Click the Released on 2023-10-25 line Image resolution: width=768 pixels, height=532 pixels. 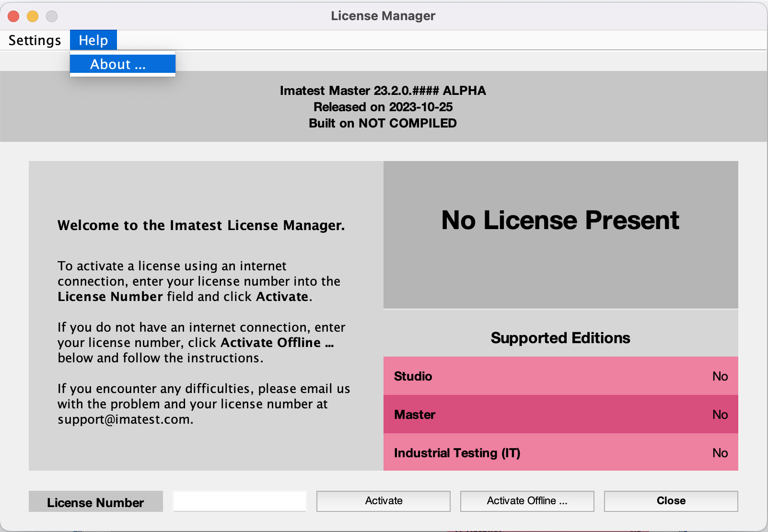383,107
